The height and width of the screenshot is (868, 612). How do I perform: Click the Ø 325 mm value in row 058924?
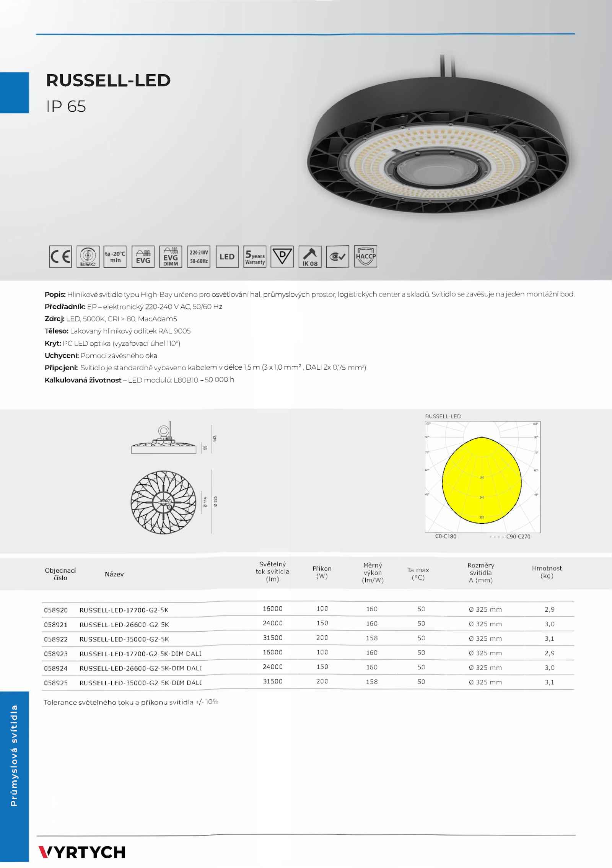(485, 668)
